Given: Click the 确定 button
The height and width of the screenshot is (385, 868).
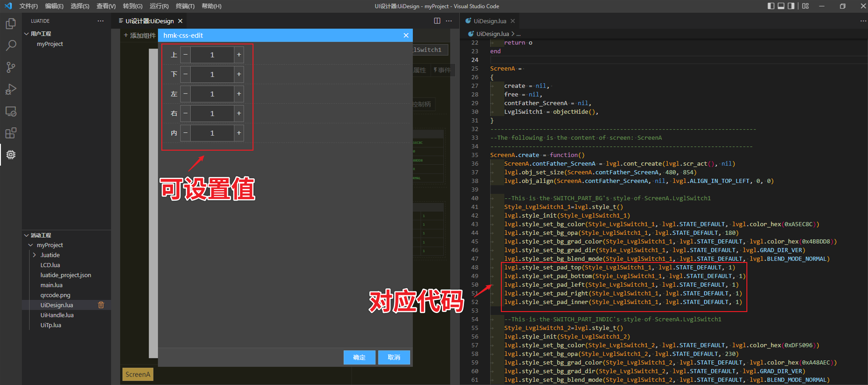Looking at the screenshot, I should [x=359, y=357].
